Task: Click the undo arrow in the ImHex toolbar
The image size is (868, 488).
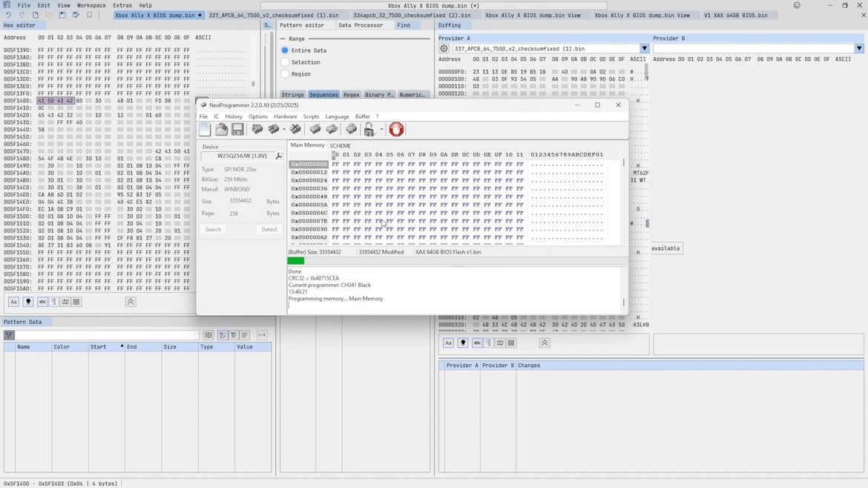Action: [x=8, y=15]
